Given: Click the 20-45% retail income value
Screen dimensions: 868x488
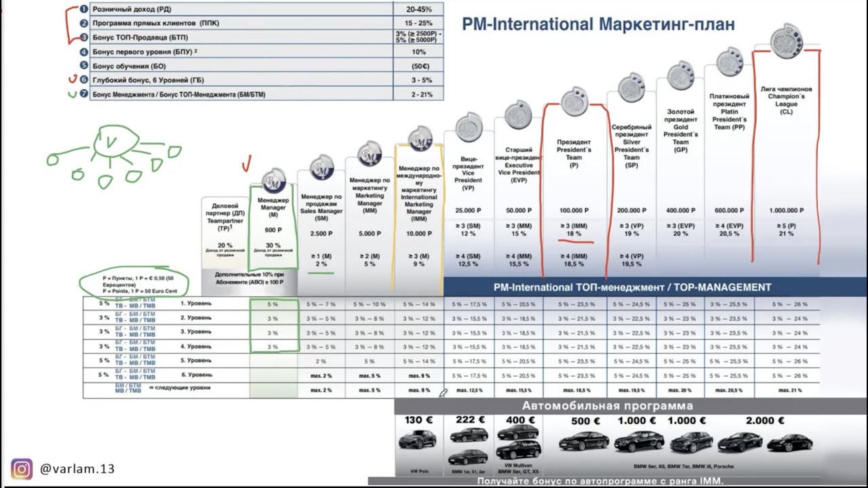Looking at the screenshot, I should (x=419, y=9).
